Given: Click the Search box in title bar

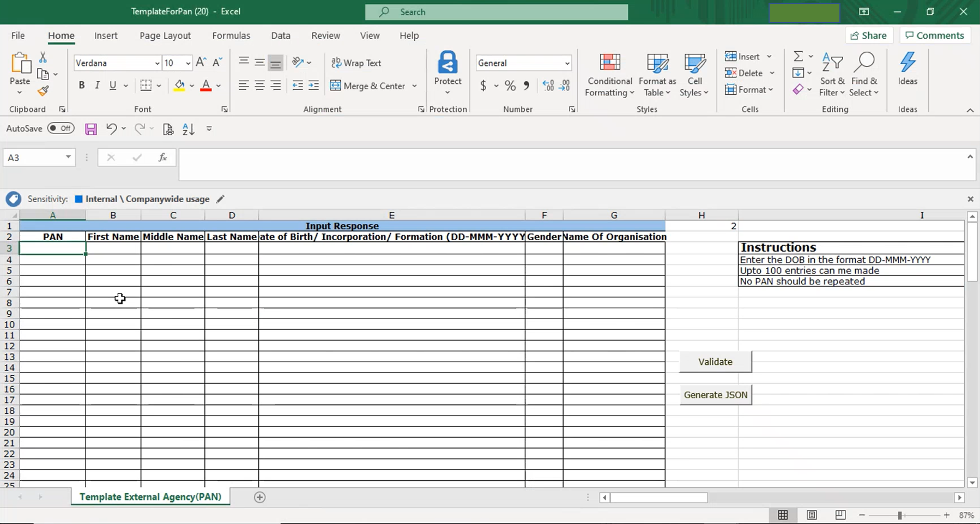Looking at the screenshot, I should click(x=496, y=12).
